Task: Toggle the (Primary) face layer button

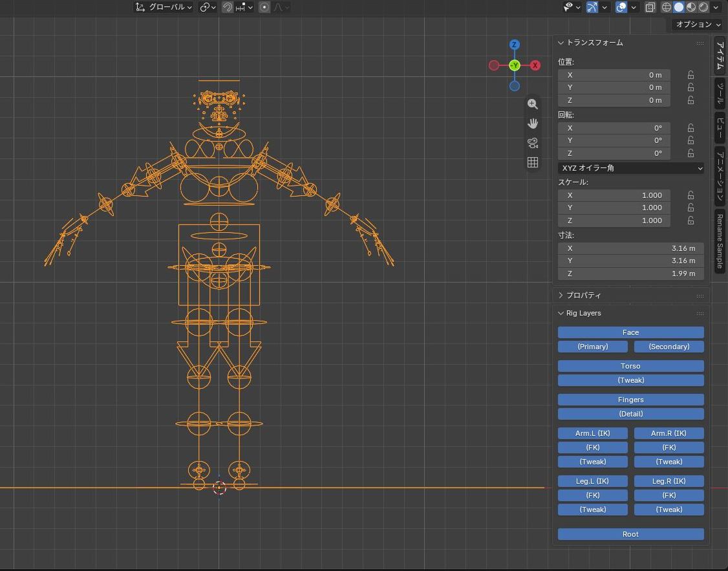Action: pyautogui.click(x=592, y=347)
